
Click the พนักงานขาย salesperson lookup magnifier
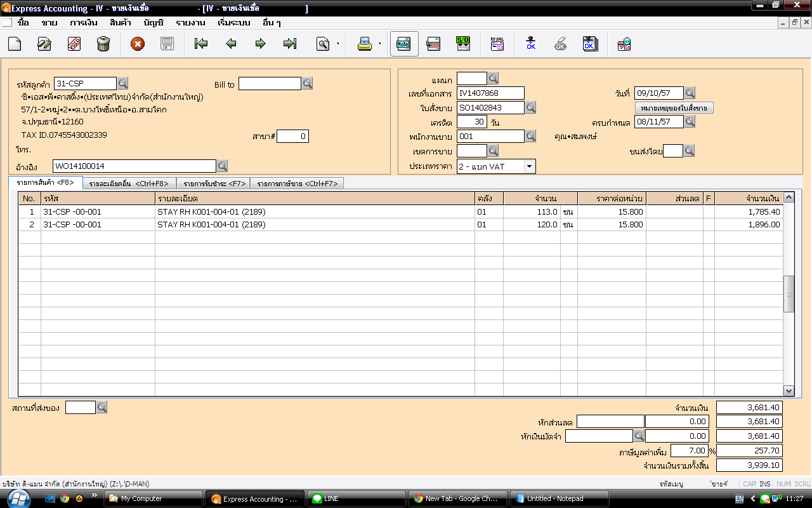(x=531, y=136)
